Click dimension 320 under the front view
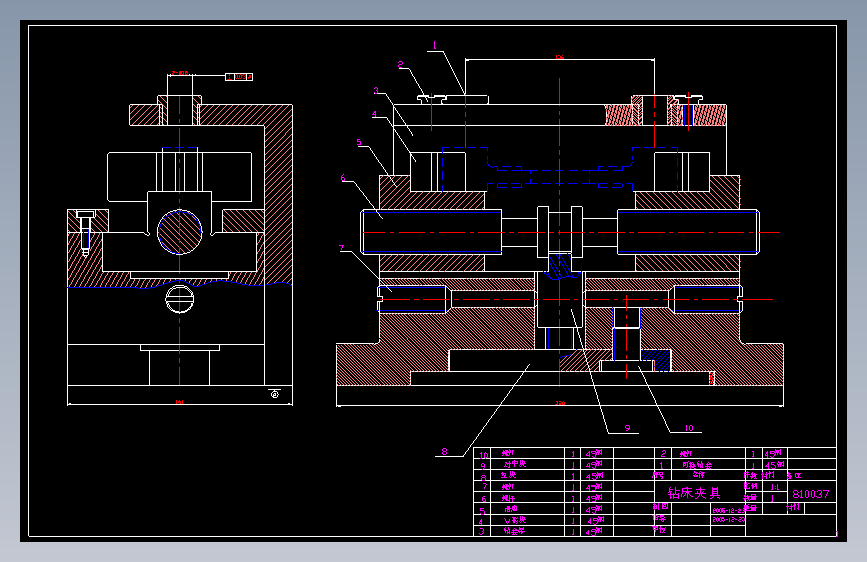The image size is (867, 562). (560, 403)
